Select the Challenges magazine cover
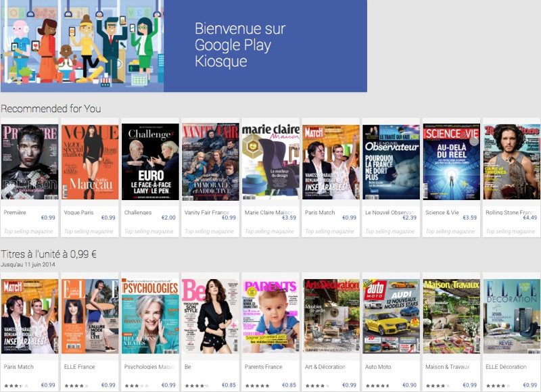The width and height of the screenshot is (541, 392). 150,162
